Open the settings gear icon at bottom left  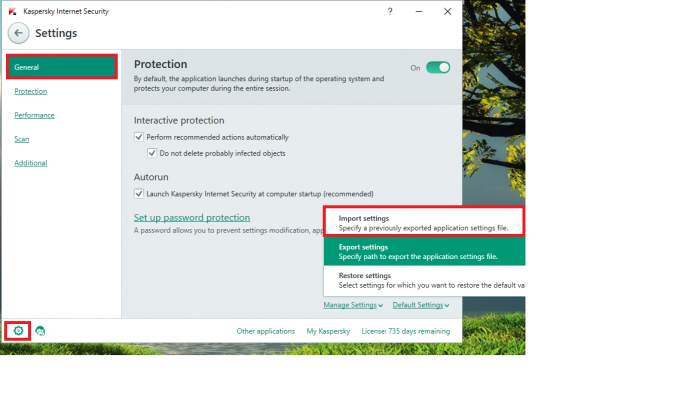point(18,331)
